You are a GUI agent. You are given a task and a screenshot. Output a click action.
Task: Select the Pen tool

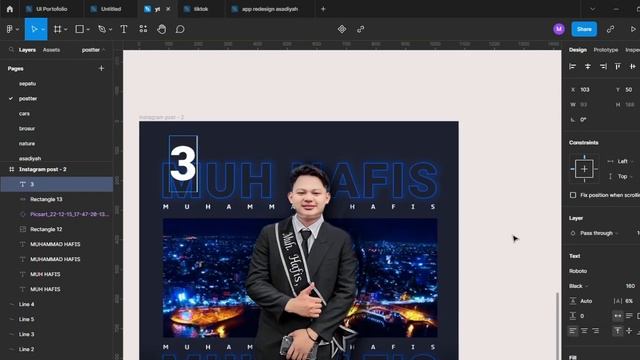(x=102, y=29)
